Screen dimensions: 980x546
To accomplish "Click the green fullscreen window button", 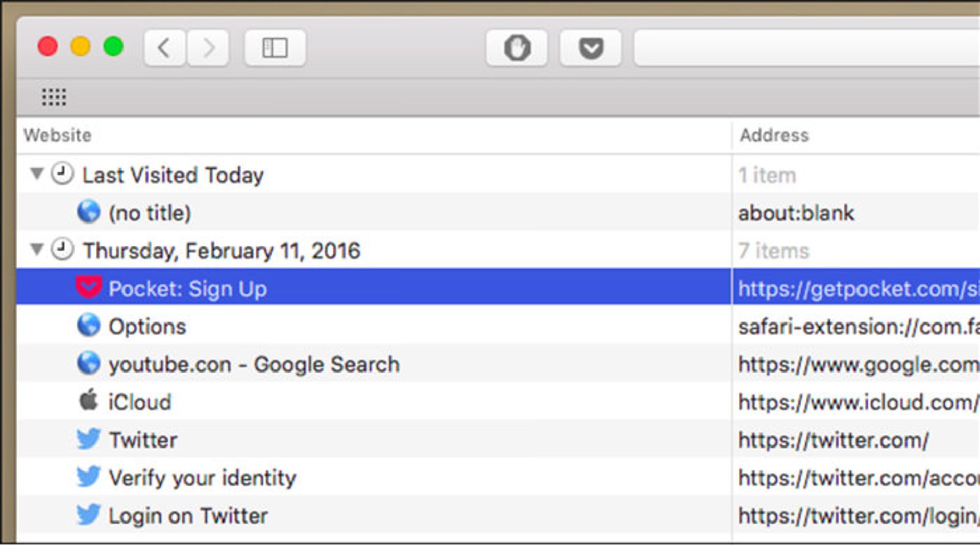I will (113, 46).
